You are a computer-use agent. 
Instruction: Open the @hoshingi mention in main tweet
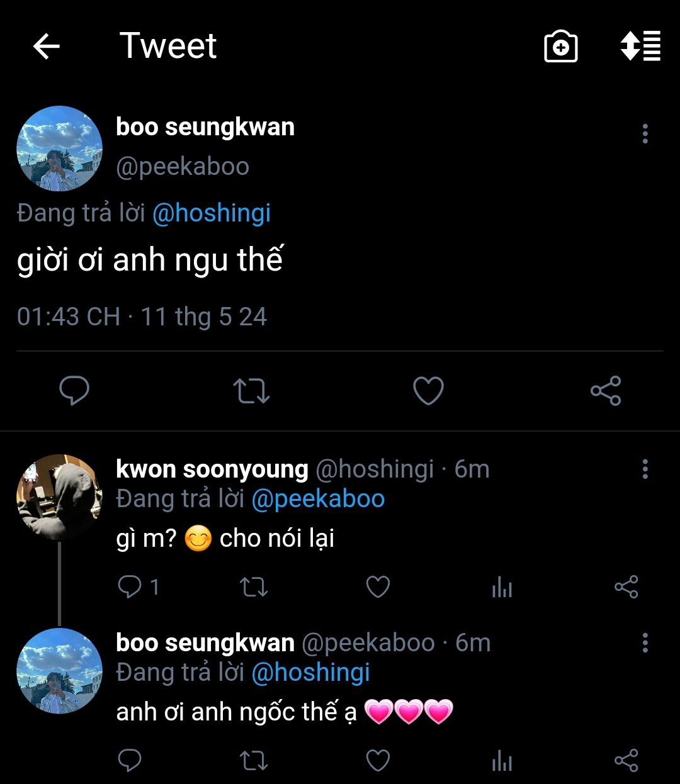tap(212, 213)
